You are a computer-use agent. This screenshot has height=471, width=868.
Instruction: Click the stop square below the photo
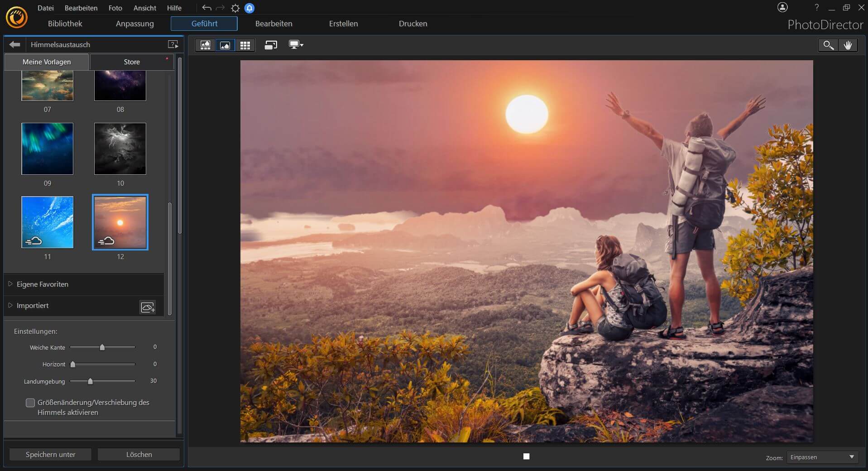click(x=526, y=456)
